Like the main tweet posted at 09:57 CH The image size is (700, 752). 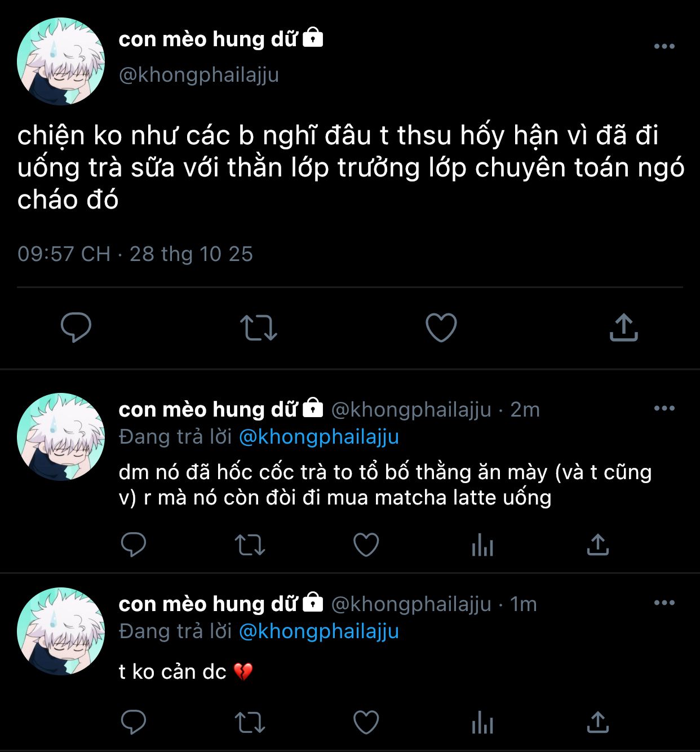[441, 328]
